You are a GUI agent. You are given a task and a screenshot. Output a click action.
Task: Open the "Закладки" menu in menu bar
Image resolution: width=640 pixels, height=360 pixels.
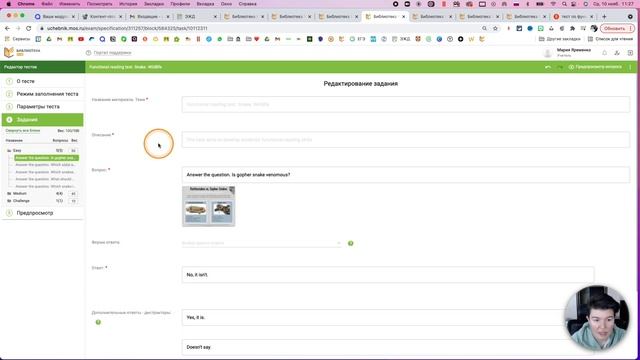154,4
